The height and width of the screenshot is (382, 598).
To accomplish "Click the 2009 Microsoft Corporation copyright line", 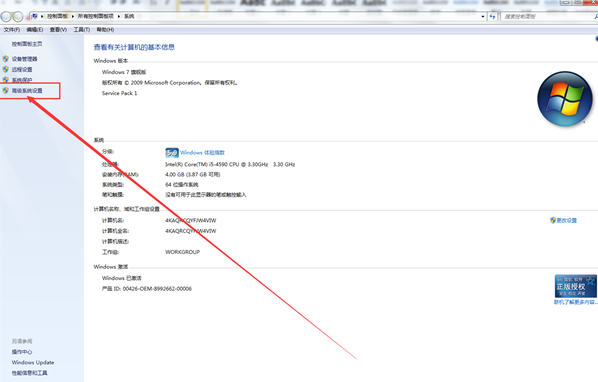I will 169,82.
